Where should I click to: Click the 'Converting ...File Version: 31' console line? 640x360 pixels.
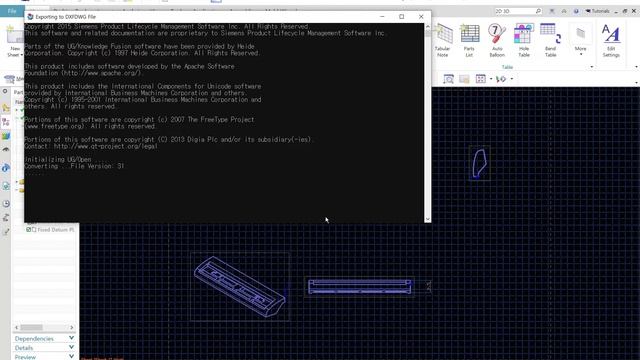[74, 166]
